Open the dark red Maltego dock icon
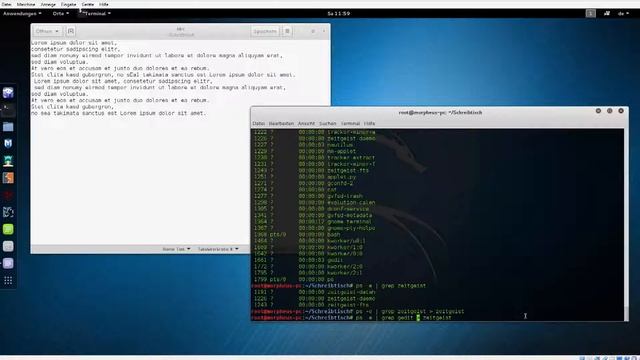The image size is (640, 360). pos(8,195)
